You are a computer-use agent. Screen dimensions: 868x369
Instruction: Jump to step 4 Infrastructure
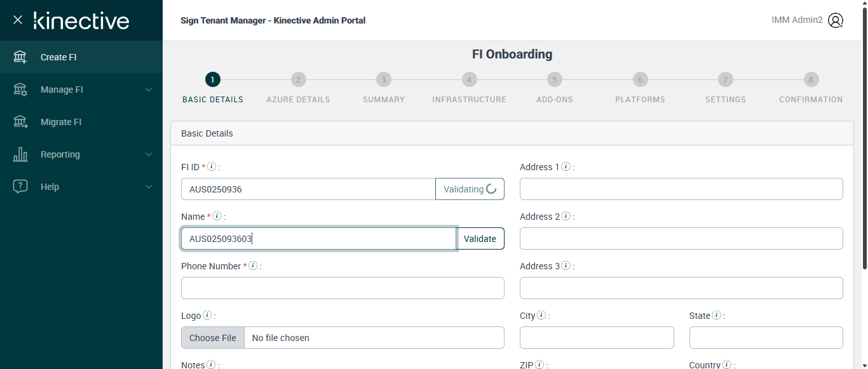coord(469,80)
